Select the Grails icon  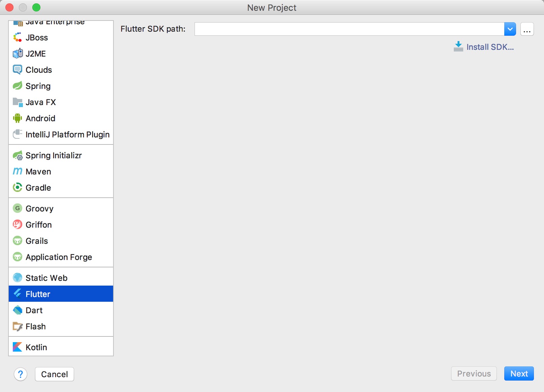18,241
